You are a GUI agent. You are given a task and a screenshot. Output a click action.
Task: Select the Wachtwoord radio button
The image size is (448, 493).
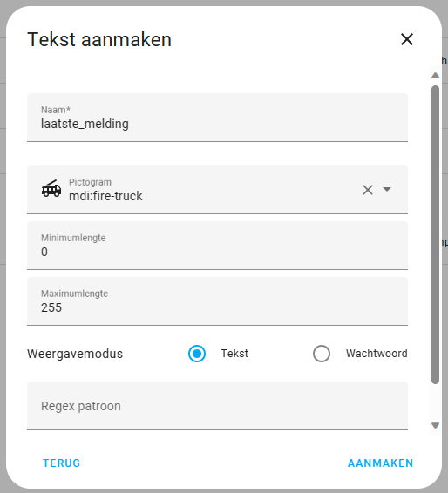pyautogui.click(x=322, y=354)
